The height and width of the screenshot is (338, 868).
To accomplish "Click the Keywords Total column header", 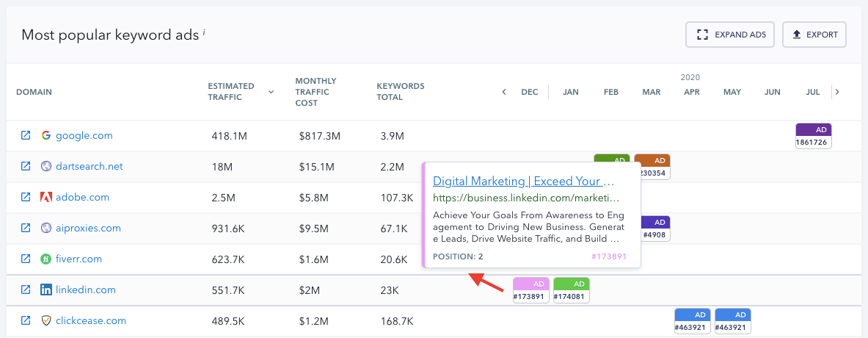I will (x=400, y=92).
